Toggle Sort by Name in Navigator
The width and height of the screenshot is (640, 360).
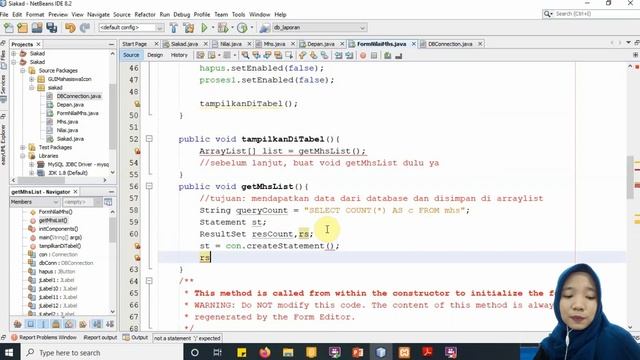97,324
